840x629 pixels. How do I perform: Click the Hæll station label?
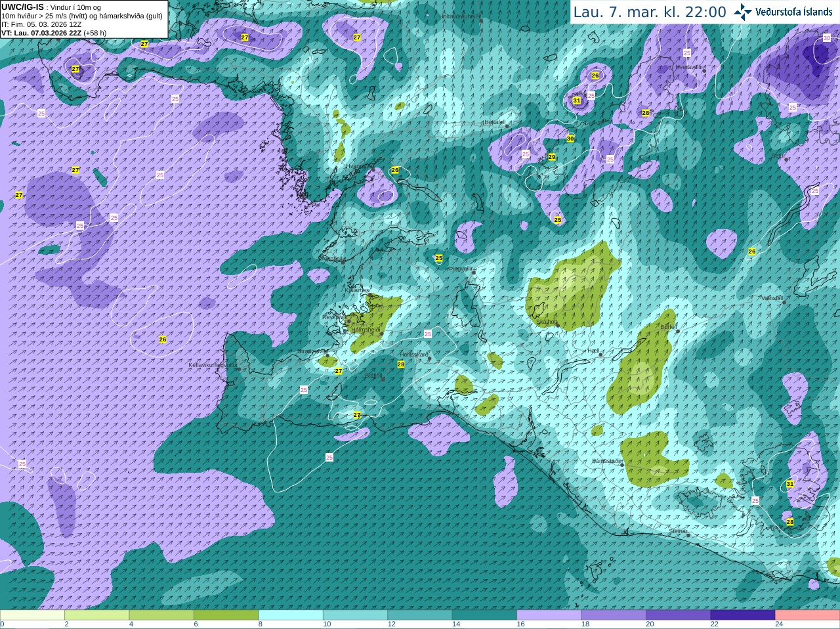point(594,351)
